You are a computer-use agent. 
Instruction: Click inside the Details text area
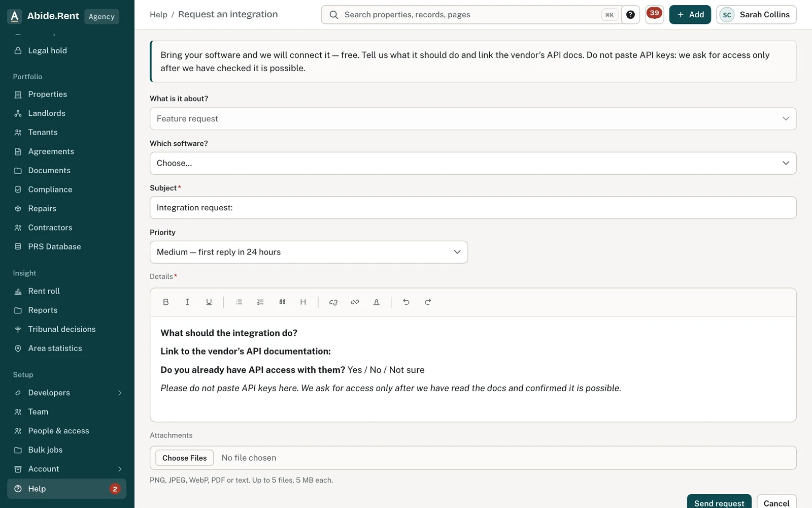coord(473,369)
